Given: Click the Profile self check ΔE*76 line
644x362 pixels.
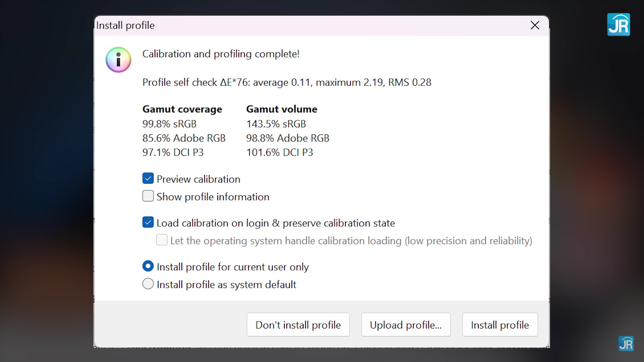Looking at the screenshot, I should point(286,82).
